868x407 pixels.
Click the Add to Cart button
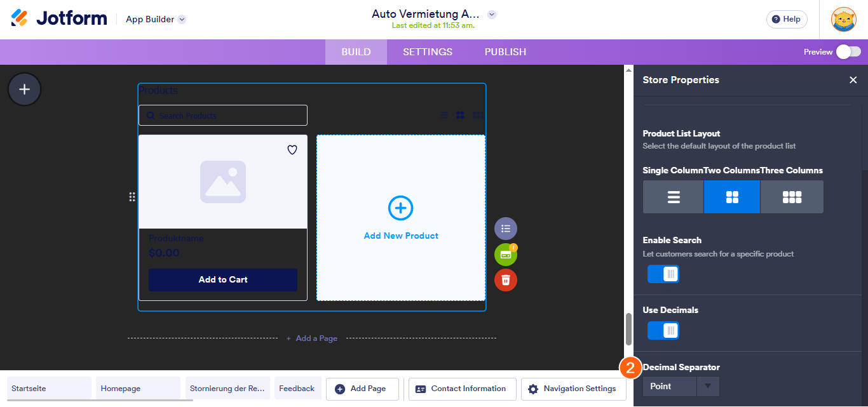(223, 280)
